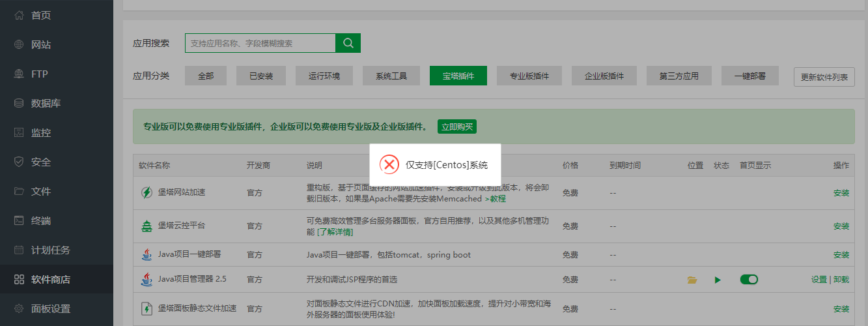868x326 pixels.
Task: Select the 宝塔插件 category tab
Action: [458, 76]
